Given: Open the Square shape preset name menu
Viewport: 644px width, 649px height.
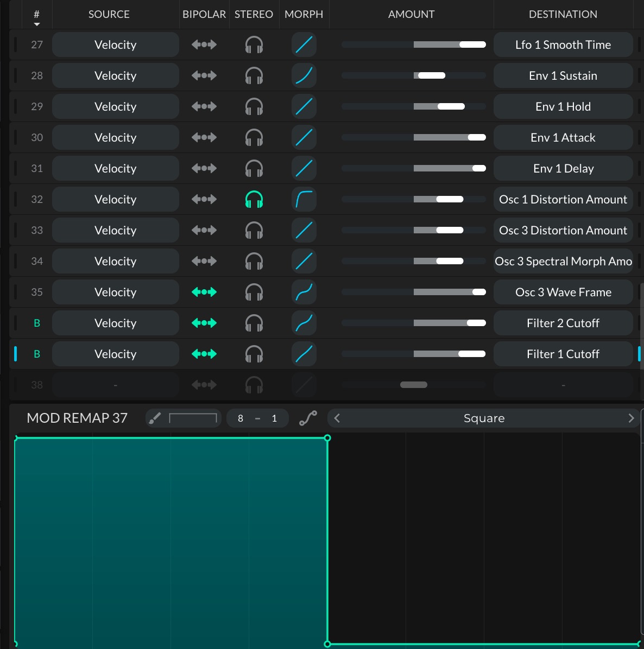Looking at the screenshot, I should [x=483, y=418].
